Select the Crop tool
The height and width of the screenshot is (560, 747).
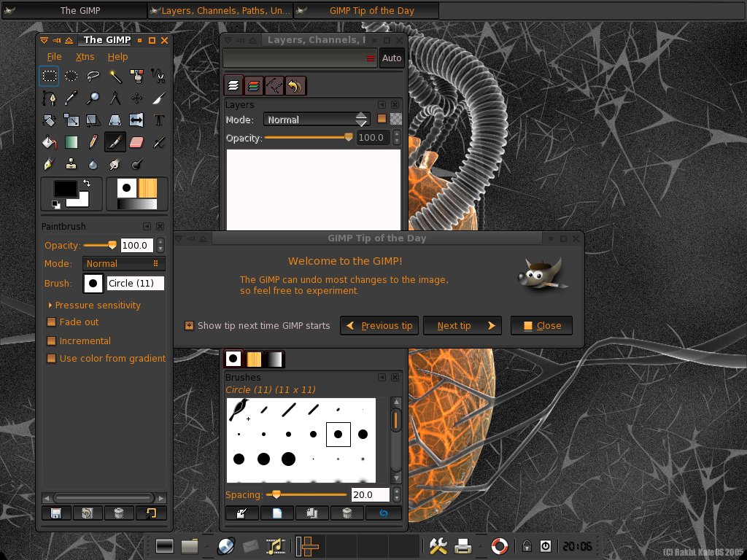(158, 98)
